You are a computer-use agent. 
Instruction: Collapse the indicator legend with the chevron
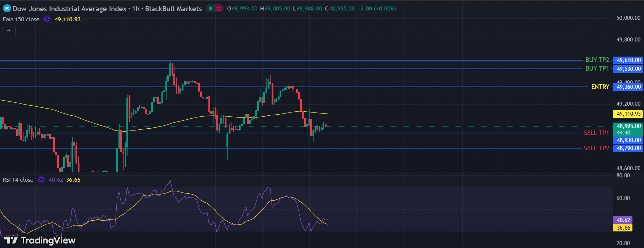pyautogui.click(x=9, y=31)
